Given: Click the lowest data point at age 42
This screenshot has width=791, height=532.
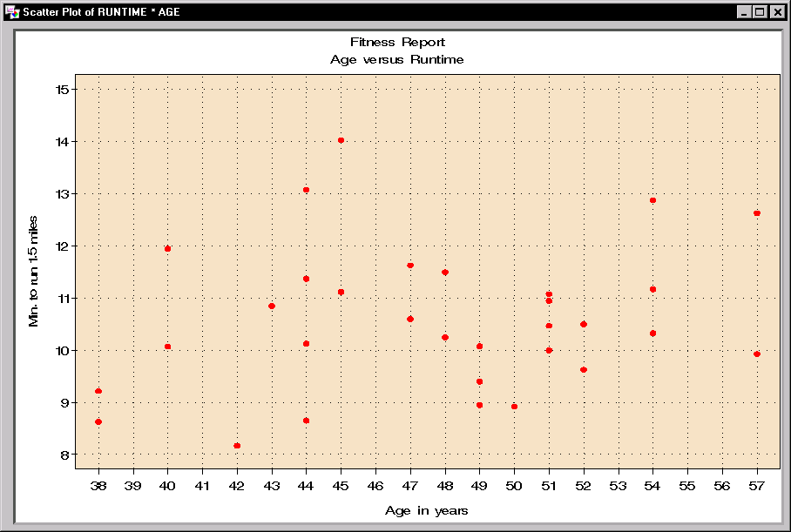Looking at the screenshot, I should click(x=237, y=444).
